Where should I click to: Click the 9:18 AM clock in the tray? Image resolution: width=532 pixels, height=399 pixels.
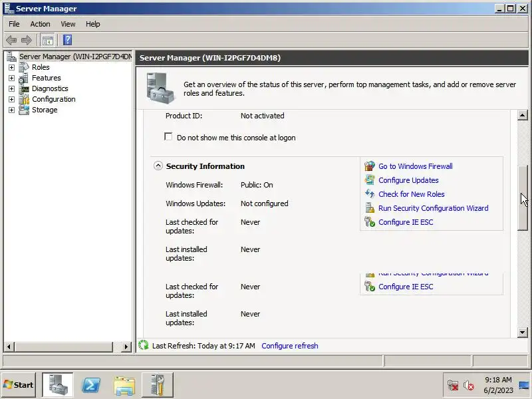click(498, 380)
